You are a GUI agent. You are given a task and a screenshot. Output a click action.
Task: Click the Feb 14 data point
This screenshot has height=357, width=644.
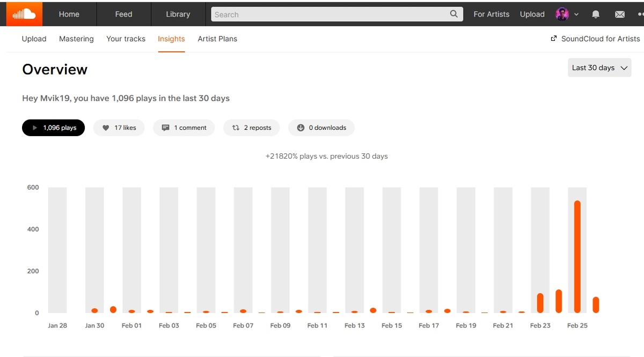click(x=373, y=310)
